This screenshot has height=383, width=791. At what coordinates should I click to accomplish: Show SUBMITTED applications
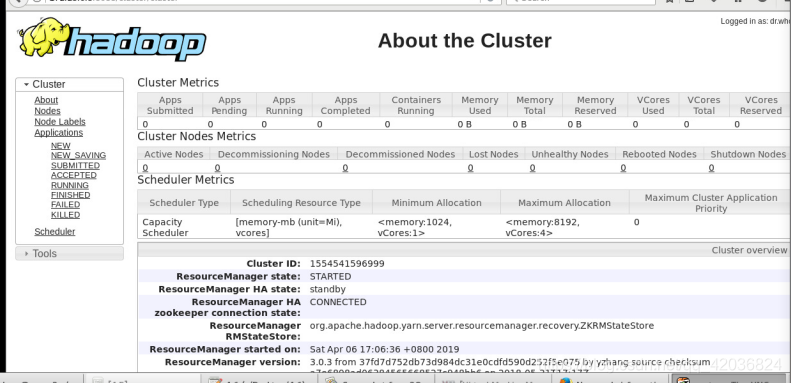(75, 165)
